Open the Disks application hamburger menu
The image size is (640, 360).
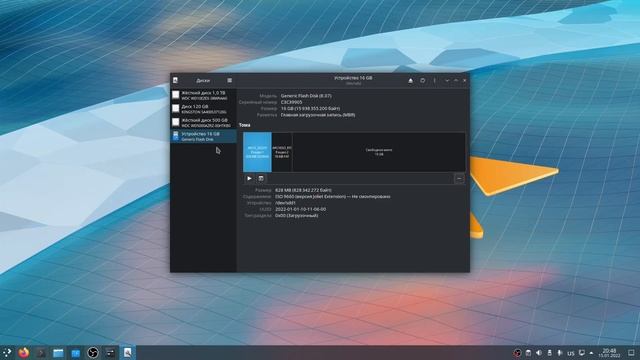[229, 80]
